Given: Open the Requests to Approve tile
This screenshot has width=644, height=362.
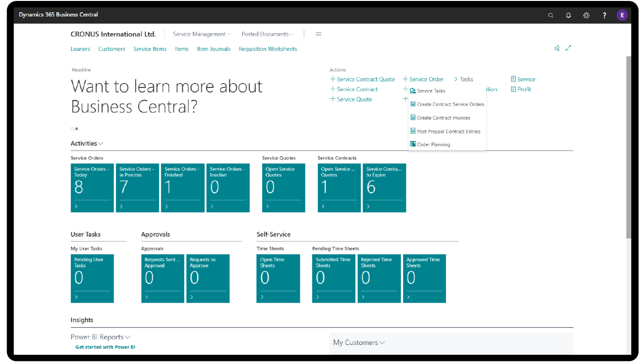Looking at the screenshot, I should click(208, 279).
